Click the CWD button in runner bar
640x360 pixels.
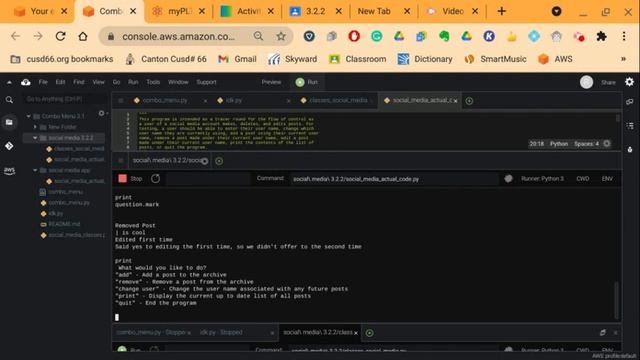[582, 178]
